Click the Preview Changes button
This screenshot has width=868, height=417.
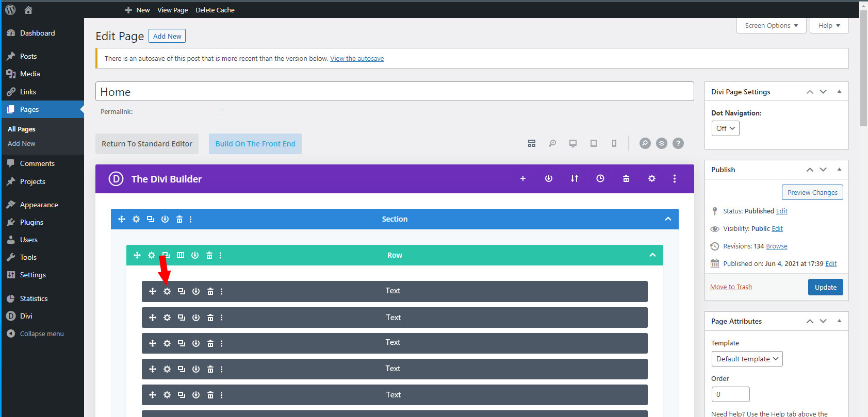tap(812, 192)
